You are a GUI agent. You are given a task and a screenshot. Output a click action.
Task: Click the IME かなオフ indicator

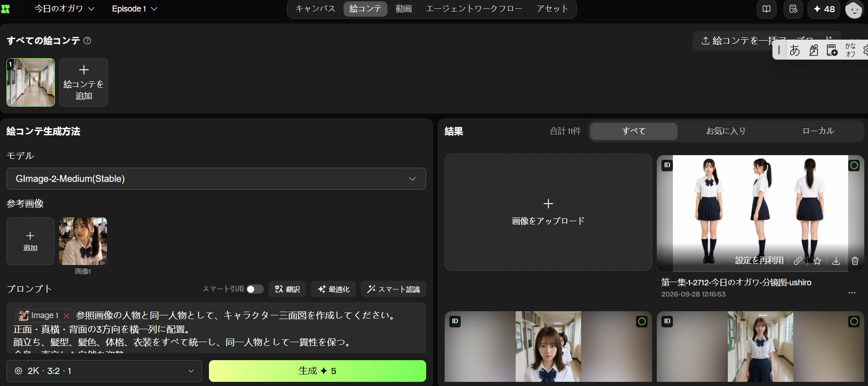tap(850, 50)
